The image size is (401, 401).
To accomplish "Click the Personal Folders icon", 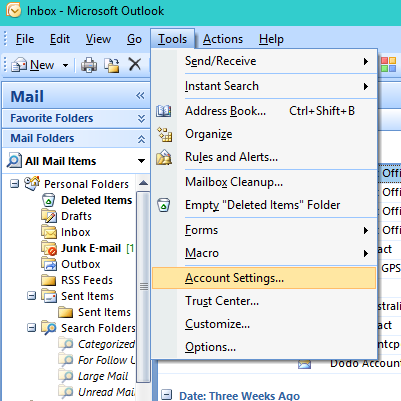I will 32,183.
